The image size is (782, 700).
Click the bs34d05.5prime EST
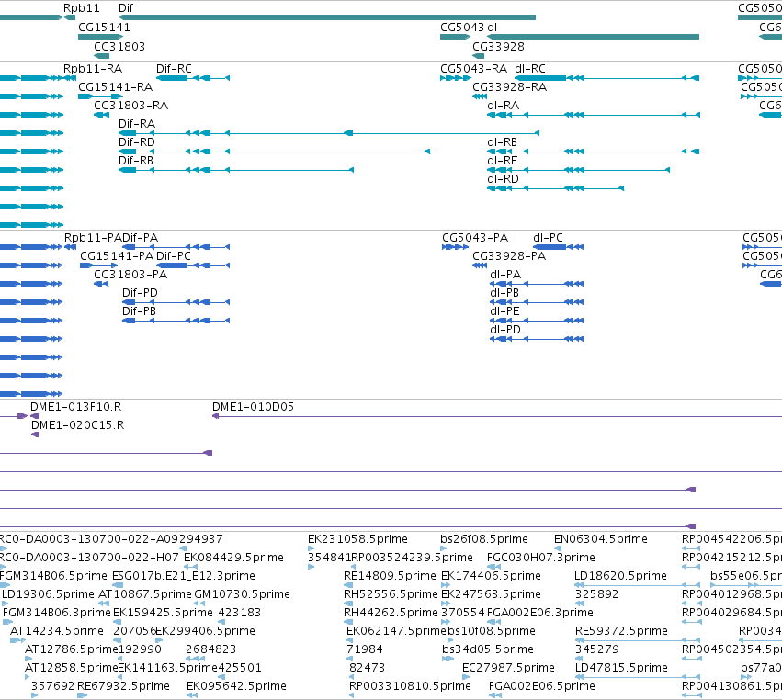click(x=448, y=659)
